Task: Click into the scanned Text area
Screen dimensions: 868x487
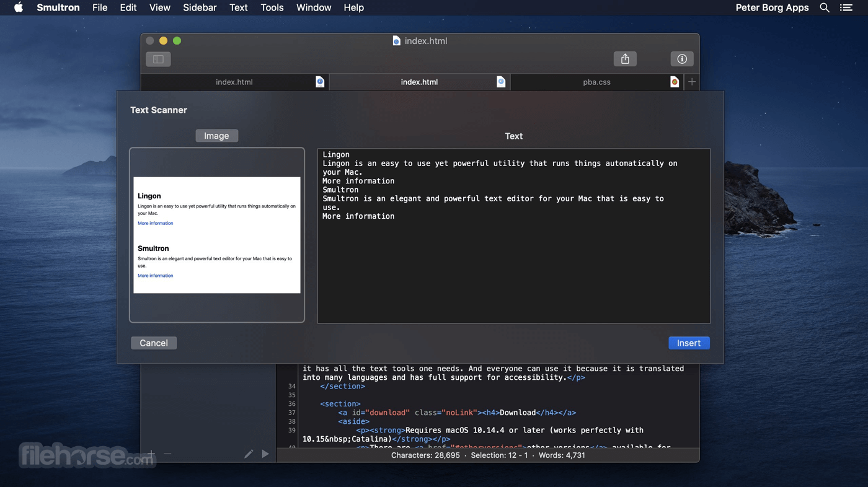Action: point(514,236)
